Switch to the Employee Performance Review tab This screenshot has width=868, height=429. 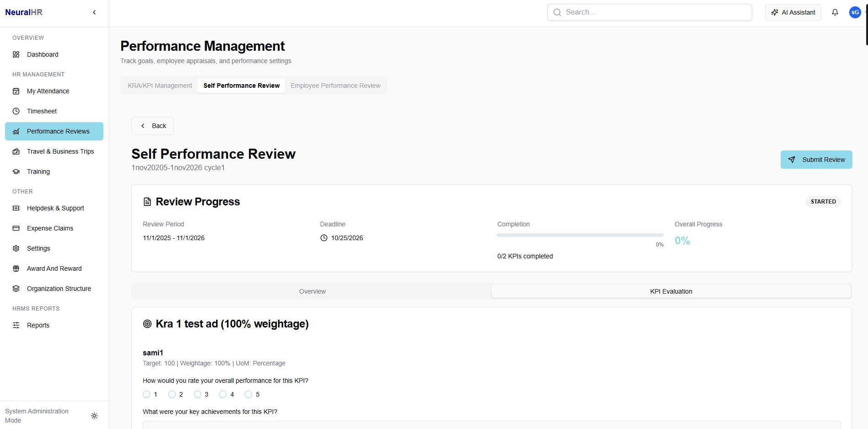(335, 86)
